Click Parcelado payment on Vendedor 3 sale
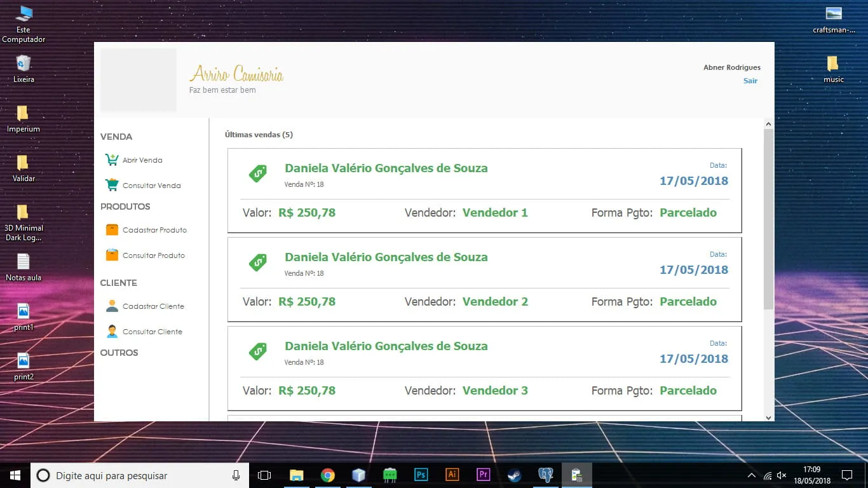This screenshot has width=868, height=488. [x=688, y=391]
